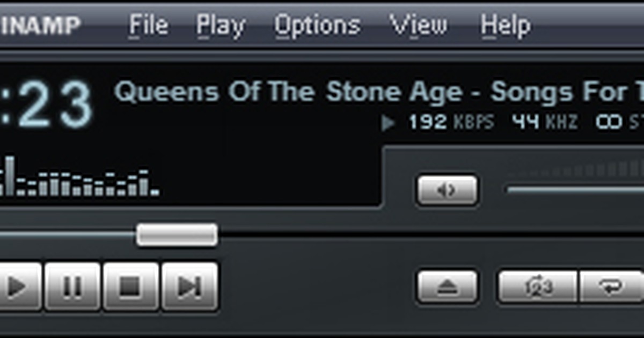Image resolution: width=644 pixels, height=338 pixels.
Task: Click the 192 KBPS bitrate readout
Action: (x=451, y=122)
